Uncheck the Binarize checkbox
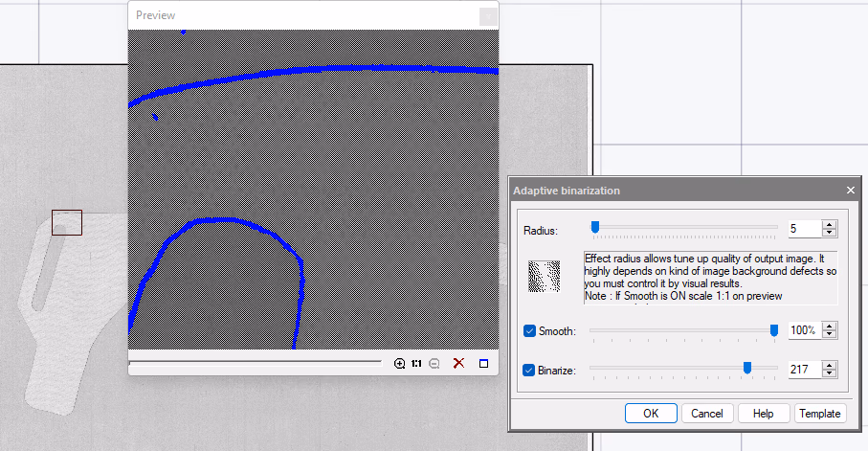The width and height of the screenshot is (868, 451). (528, 371)
